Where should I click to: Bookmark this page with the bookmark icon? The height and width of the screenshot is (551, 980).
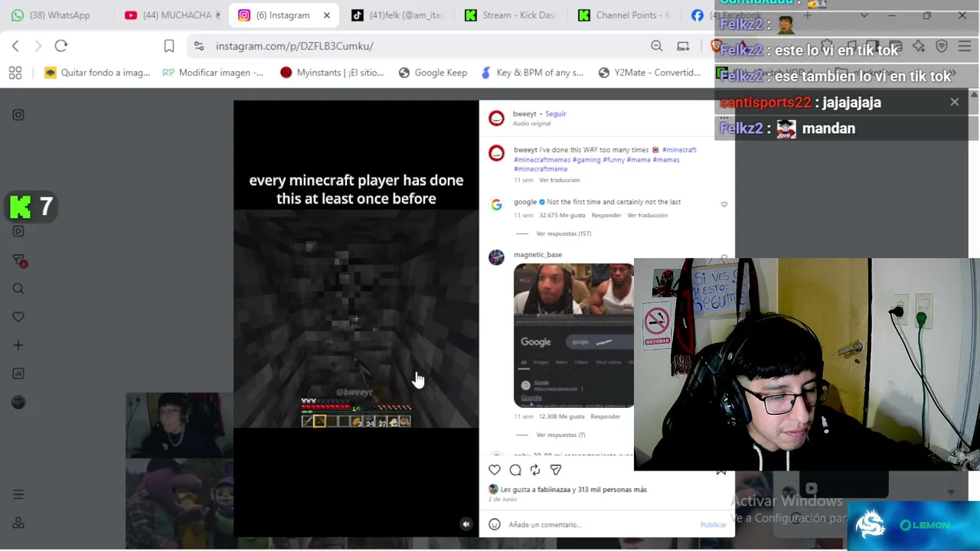tap(169, 46)
